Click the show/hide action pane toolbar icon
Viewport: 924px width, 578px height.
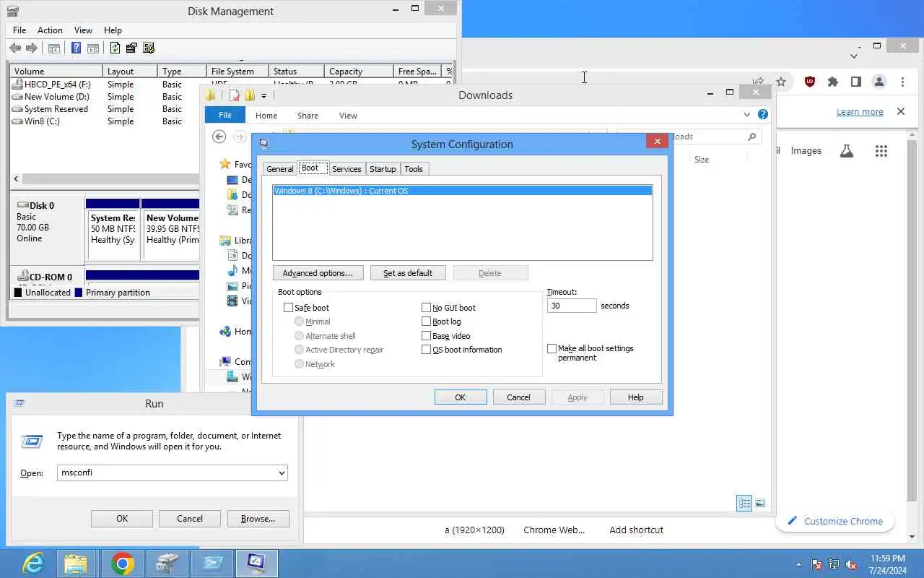click(x=92, y=48)
